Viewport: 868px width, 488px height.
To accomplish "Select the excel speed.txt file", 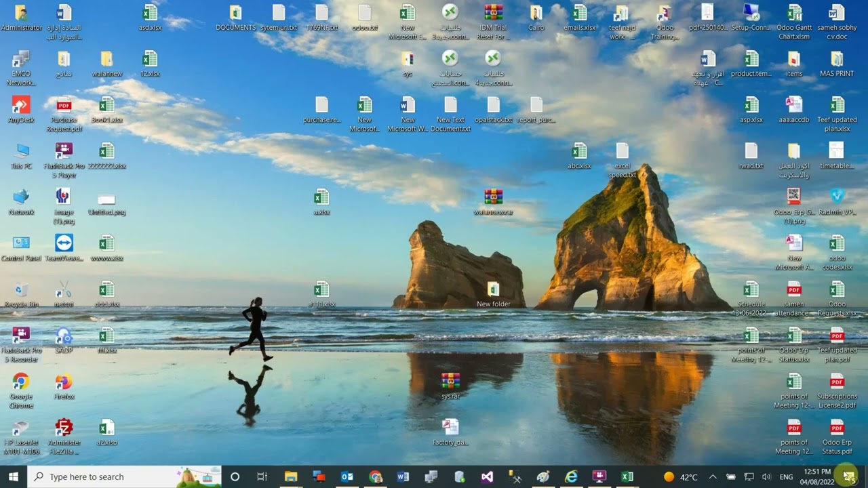I will click(622, 160).
